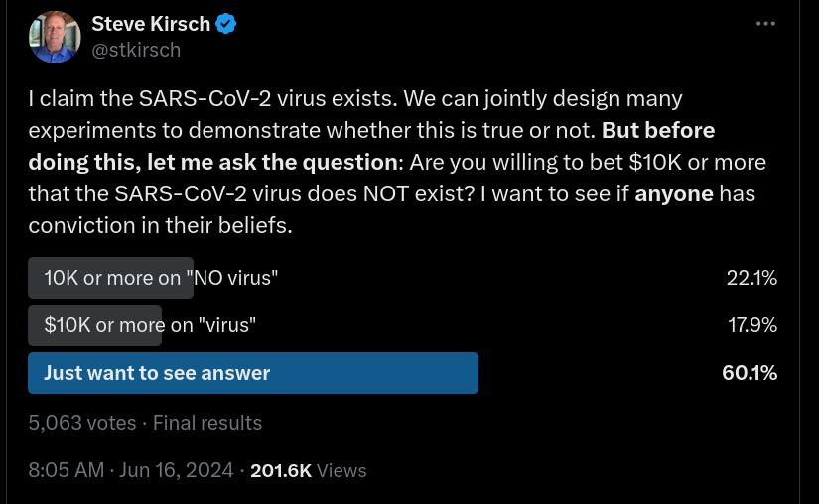
Task: Open the three-dot more options menu
Action: [x=765, y=24]
